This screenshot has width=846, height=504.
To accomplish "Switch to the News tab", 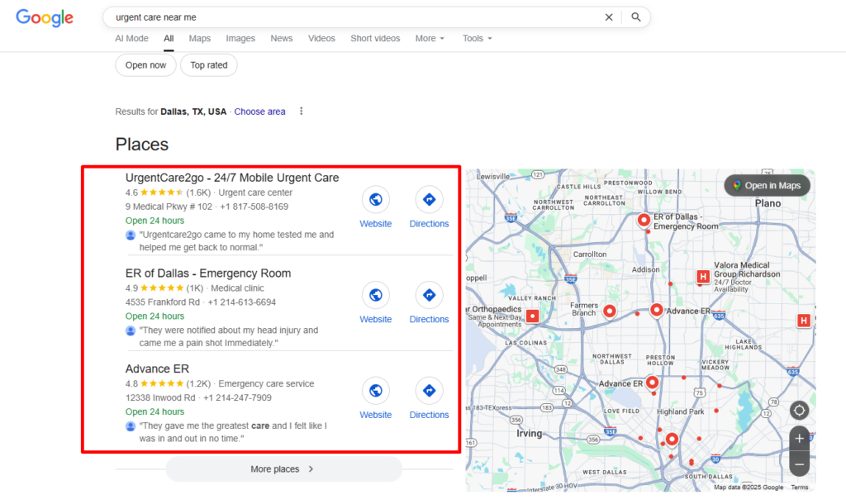I will point(281,38).
